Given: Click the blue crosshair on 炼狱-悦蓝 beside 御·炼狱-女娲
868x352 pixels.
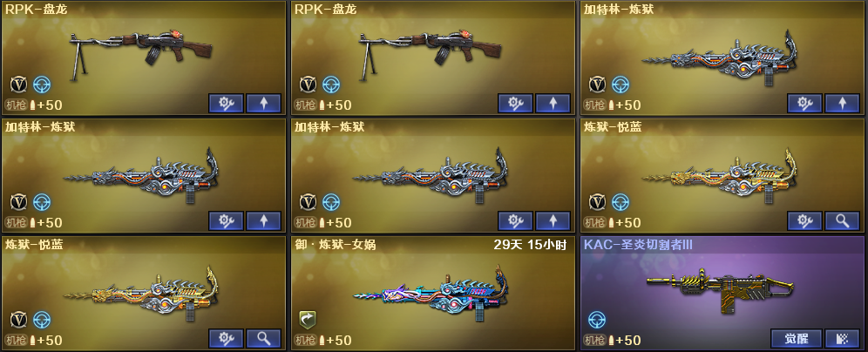Looking at the screenshot, I should (x=42, y=320).
